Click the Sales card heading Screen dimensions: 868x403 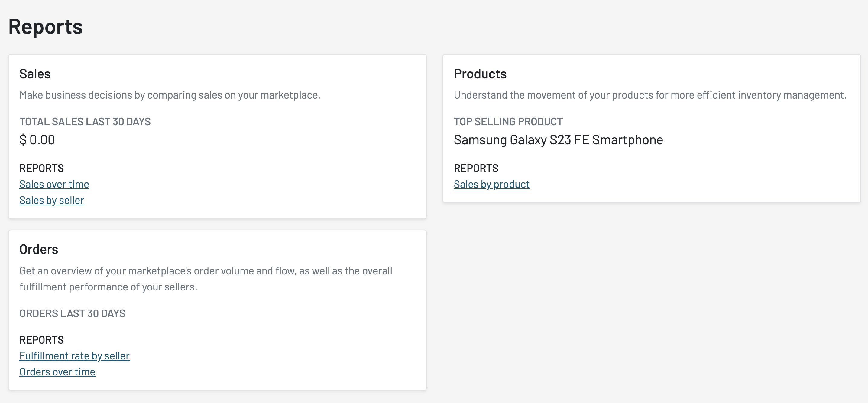[x=35, y=74]
